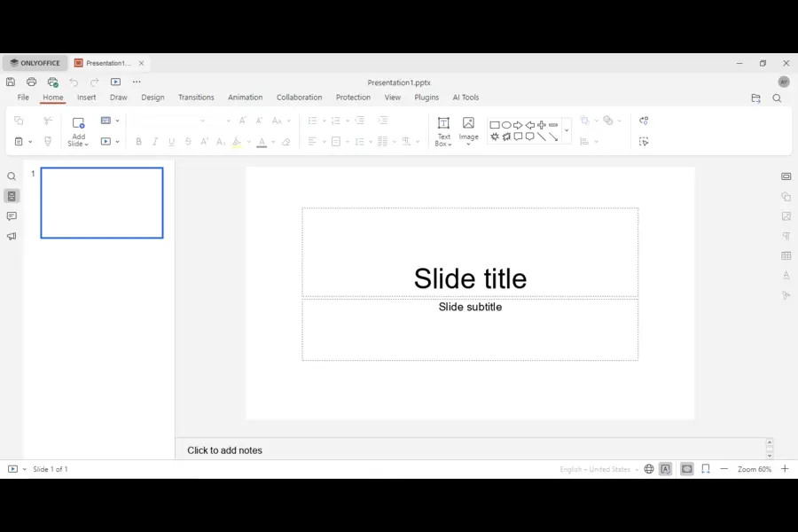
Task: Select the left arrow shape
Action: coord(530,125)
